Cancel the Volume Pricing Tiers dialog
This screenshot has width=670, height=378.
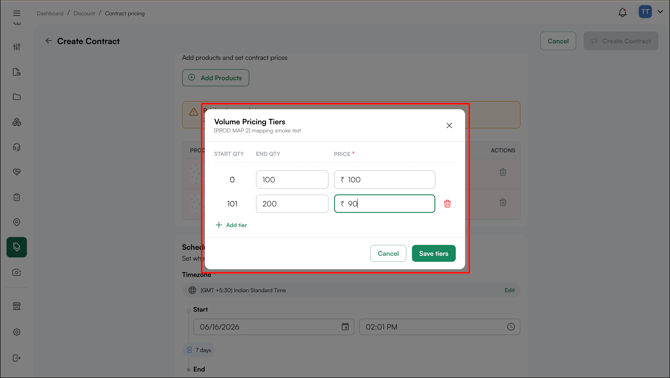point(388,253)
